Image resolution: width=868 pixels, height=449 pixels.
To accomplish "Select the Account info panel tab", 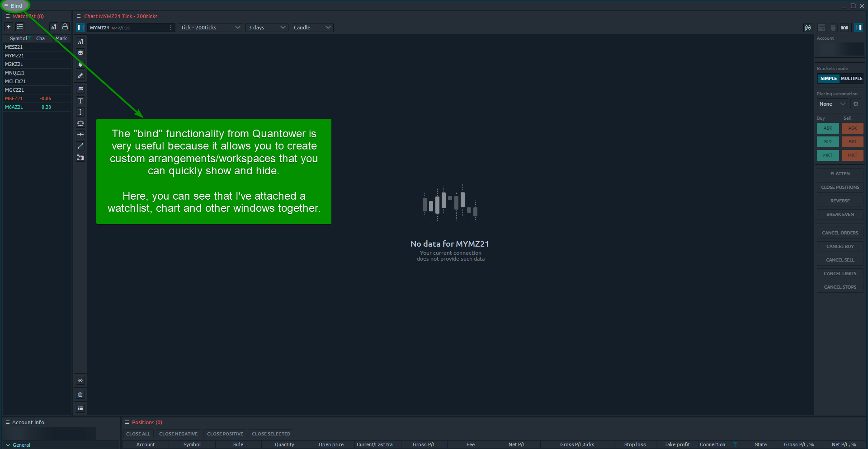I will click(28, 422).
